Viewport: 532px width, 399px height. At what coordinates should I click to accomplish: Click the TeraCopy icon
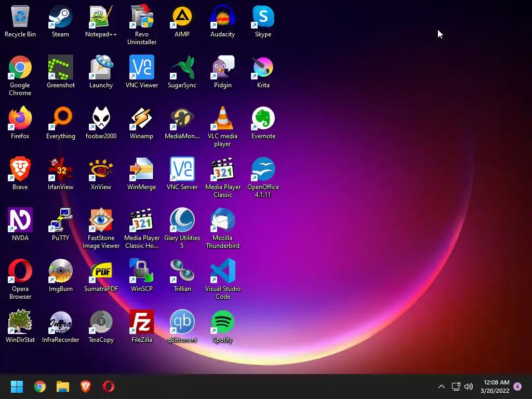[101, 322]
